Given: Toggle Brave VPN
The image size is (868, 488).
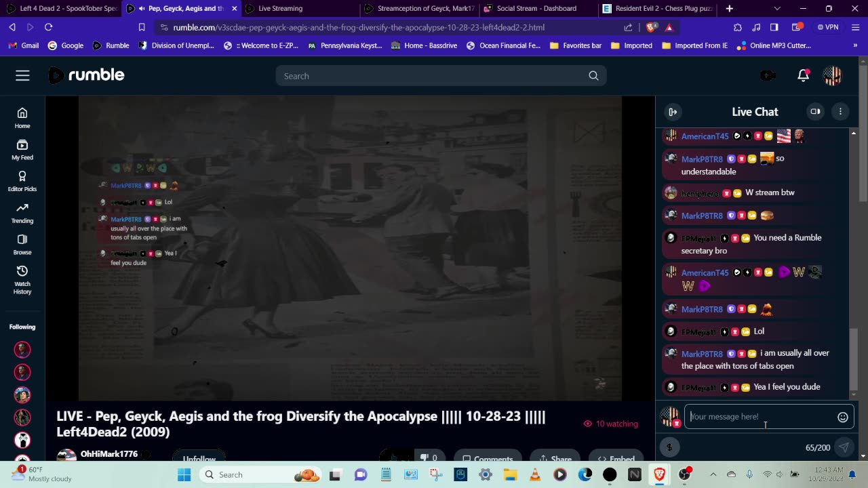Looking at the screenshot, I should coord(828,27).
